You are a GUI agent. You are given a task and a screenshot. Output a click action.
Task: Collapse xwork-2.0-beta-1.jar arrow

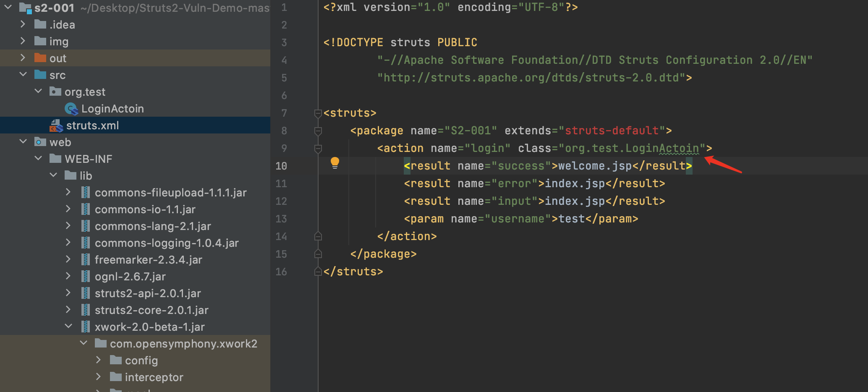[68, 326]
